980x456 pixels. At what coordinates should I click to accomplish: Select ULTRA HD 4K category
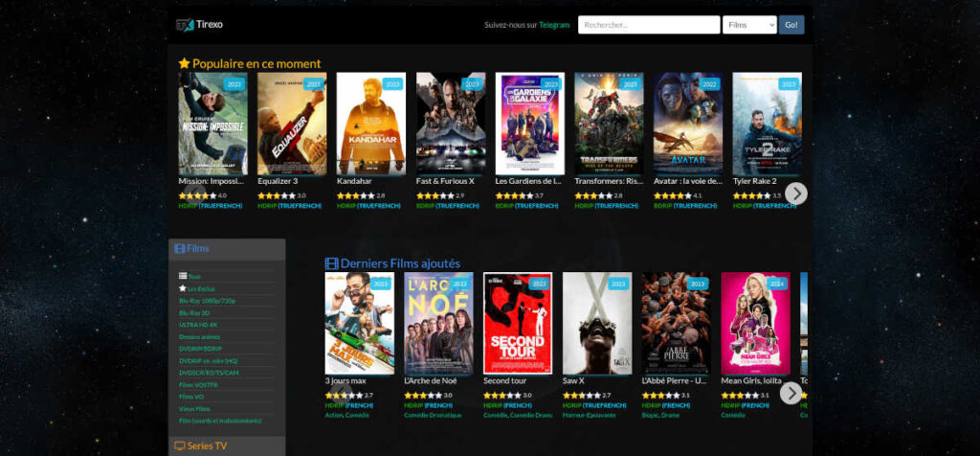point(198,325)
